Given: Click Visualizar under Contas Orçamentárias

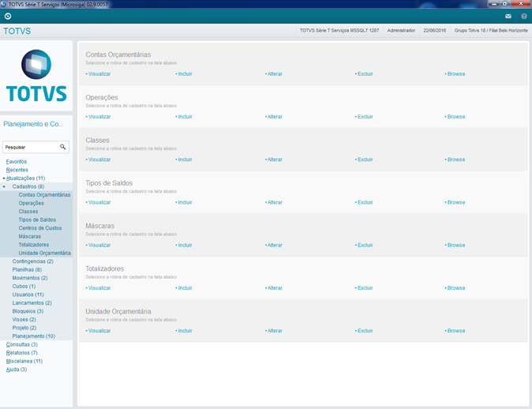Looking at the screenshot, I should click(x=99, y=73).
